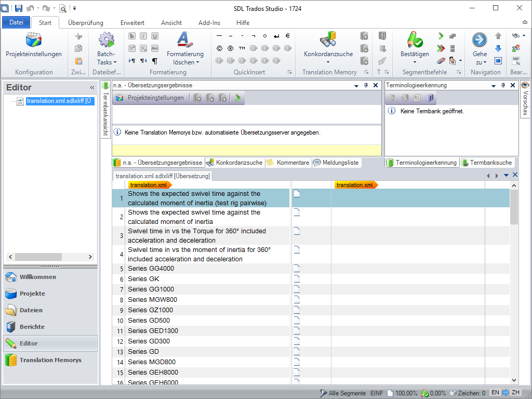Click the Konkordanzsuche binoculars icon
This screenshot has height=399, width=532.
point(328,39)
